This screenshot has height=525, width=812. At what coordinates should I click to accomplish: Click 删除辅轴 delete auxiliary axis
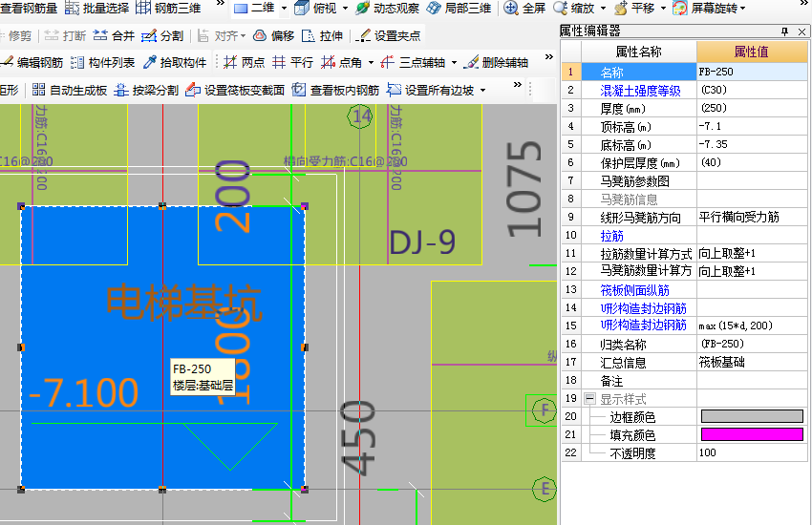point(496,62)
